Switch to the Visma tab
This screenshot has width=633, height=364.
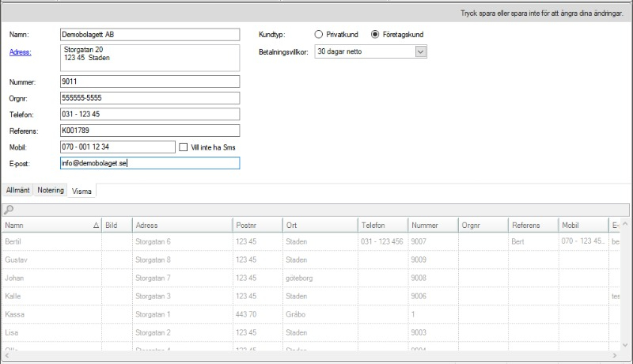pyautogui.click(x=81, y=191)
